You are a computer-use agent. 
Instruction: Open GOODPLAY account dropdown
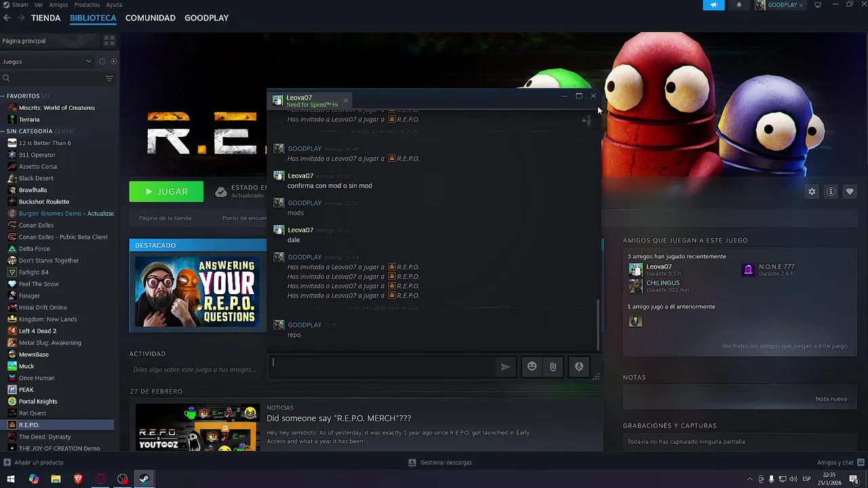[779, 5]
